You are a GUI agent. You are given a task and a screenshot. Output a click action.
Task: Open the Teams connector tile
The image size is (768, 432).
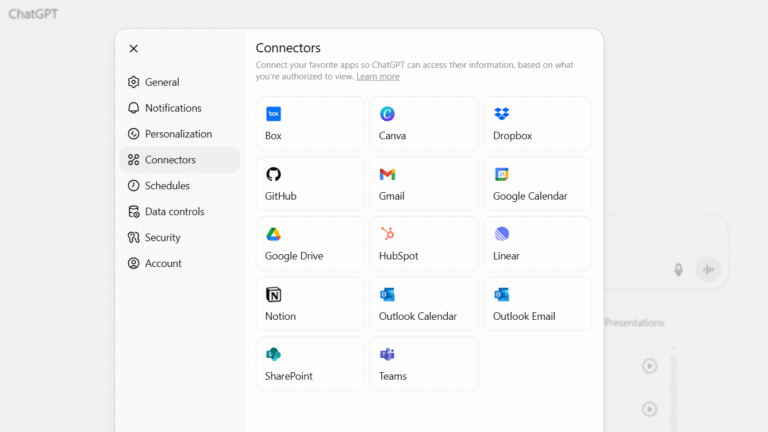[x=423, y=364]
